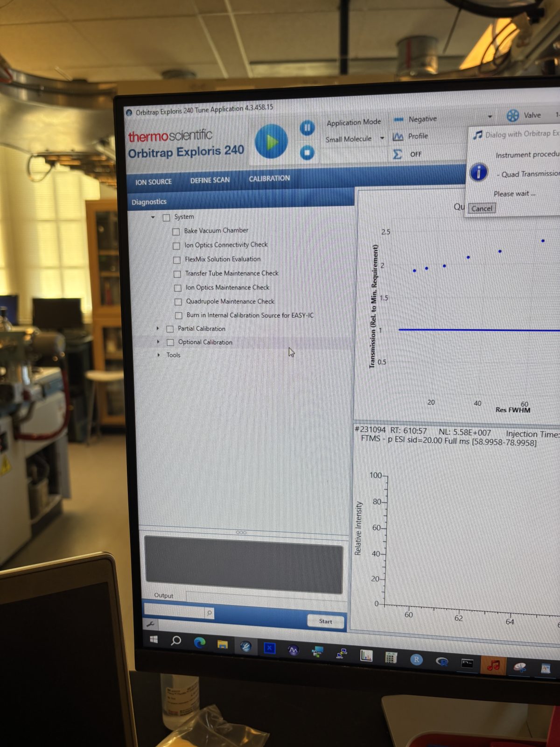Check the FlexMix Solution Evaluation box
The height and width of the screenshot is (747, 560).
pos(177,260)
